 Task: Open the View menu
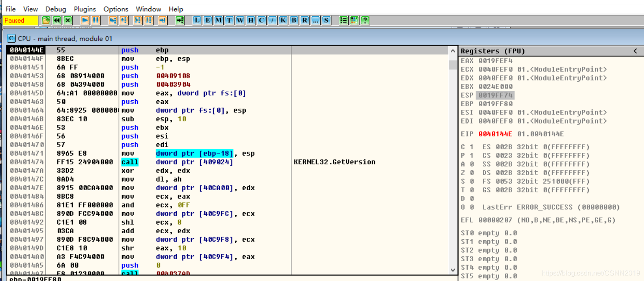click(x=31, y=9)
